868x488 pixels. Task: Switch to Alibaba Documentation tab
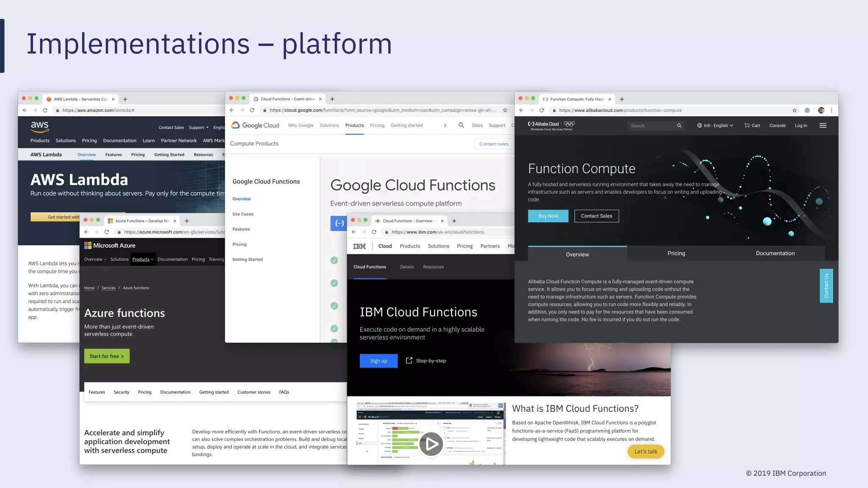(x=775, y=253)
